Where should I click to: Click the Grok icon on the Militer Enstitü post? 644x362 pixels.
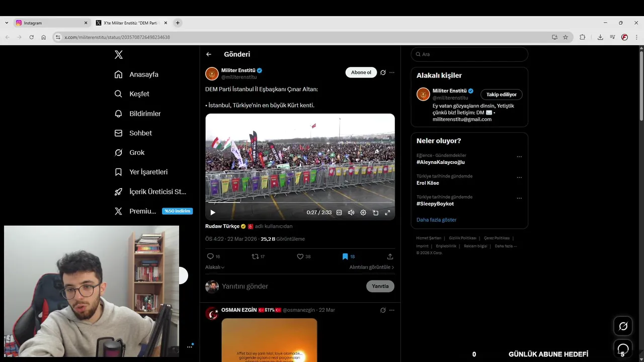383,72
